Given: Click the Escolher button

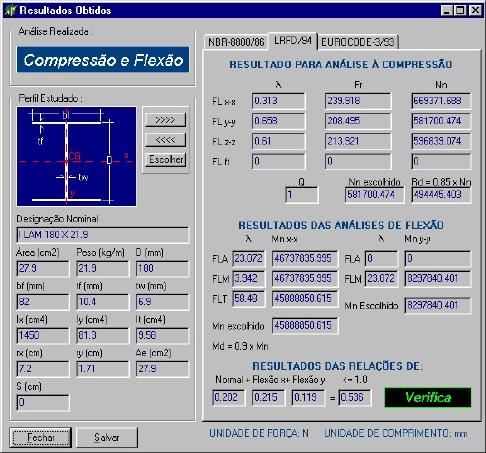Looking at the screenshot, I should [165, 160].
